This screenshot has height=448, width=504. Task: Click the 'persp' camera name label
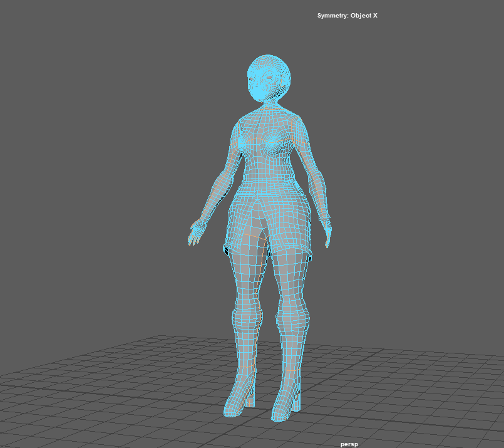tap(349, 444)
